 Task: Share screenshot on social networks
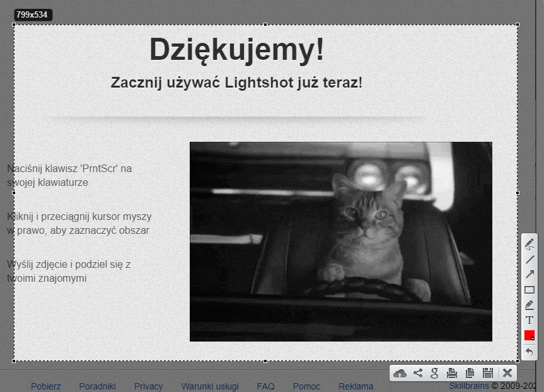(x=417, y=373)
